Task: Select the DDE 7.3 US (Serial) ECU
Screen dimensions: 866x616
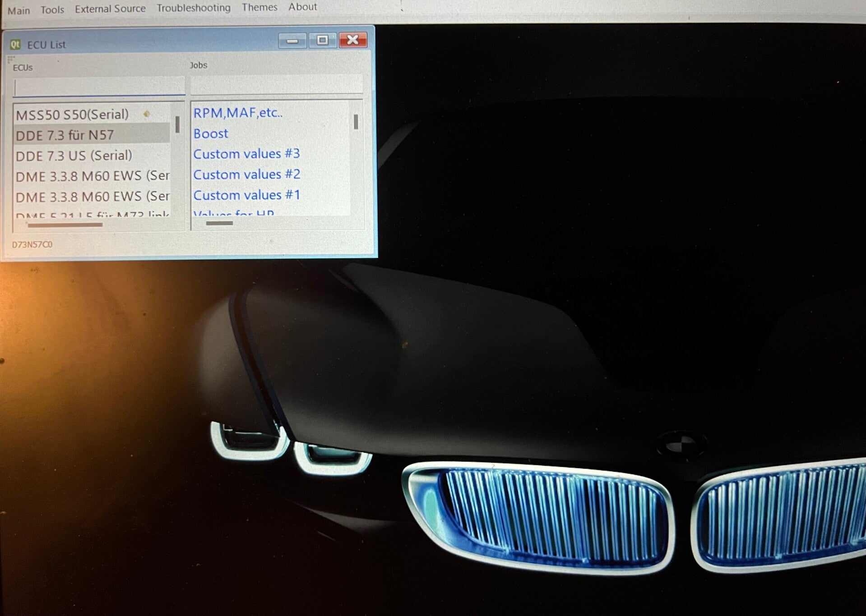Action: (x=74, y=155)
